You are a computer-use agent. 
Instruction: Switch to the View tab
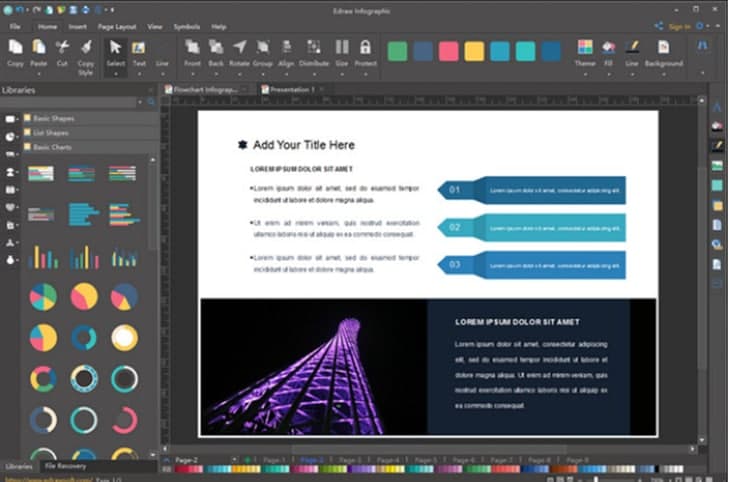coord(155,27)
